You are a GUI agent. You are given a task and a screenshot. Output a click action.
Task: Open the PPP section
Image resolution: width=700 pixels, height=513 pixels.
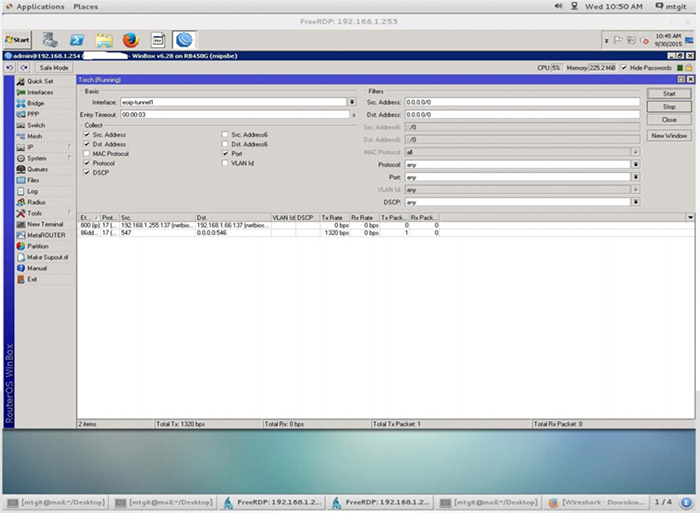point(33,114)
